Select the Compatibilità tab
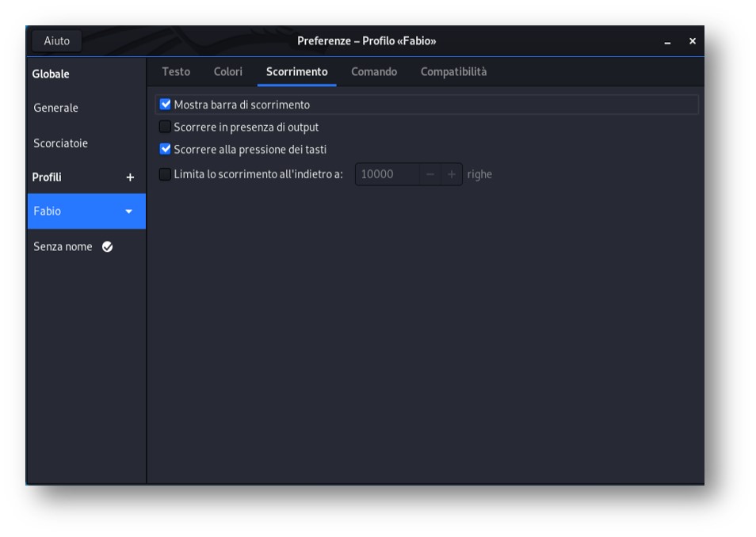Image resolution: width=756 pixels, height=537 pixels. pyautogui.click(x=454, y=72)
